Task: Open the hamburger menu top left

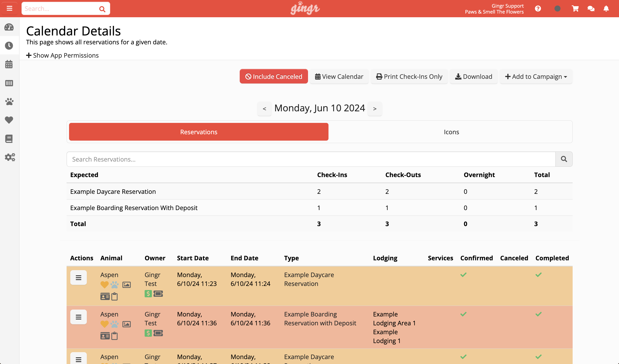Action: pyautogui.click(x=9, y=8)
